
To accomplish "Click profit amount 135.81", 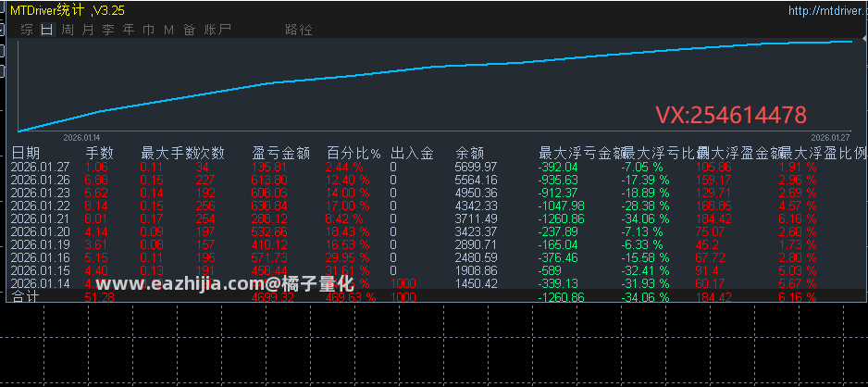I will click(x=269, y=168).
